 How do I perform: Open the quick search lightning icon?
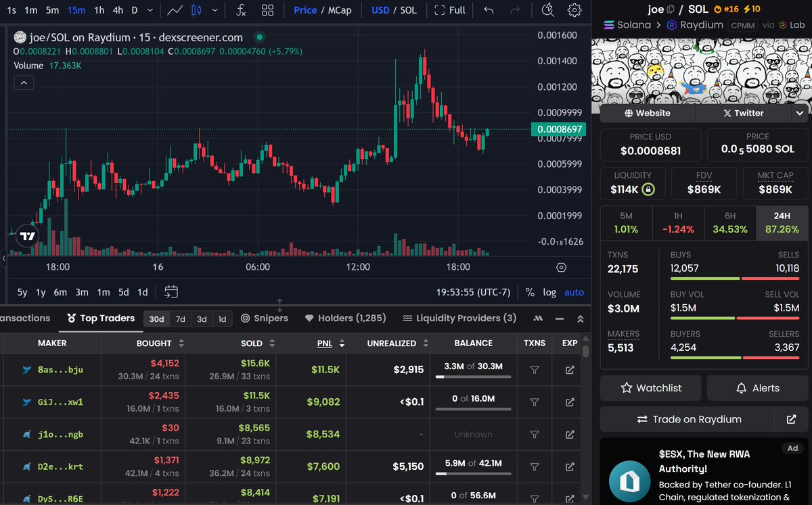[x=549, y=10]
